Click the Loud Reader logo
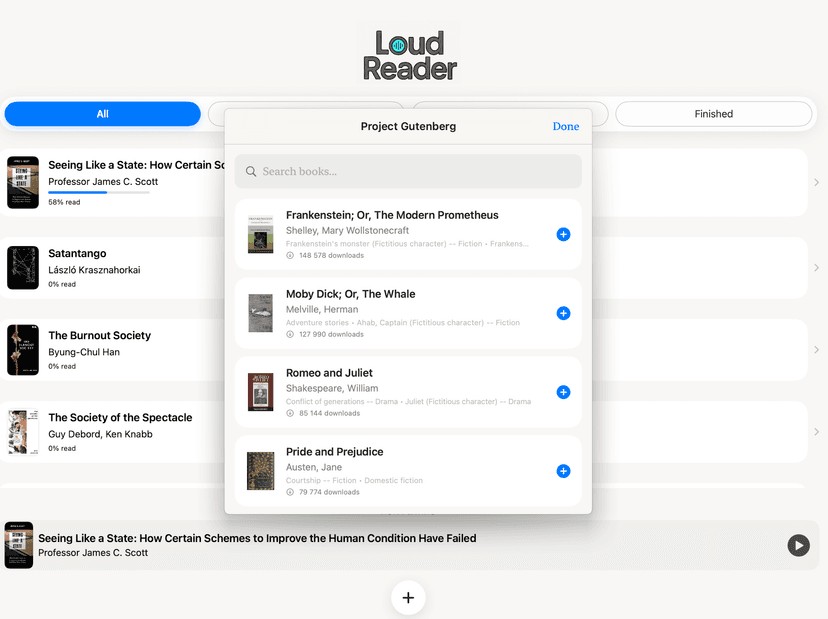The image size is (828, 619). [x=409, y=52]
